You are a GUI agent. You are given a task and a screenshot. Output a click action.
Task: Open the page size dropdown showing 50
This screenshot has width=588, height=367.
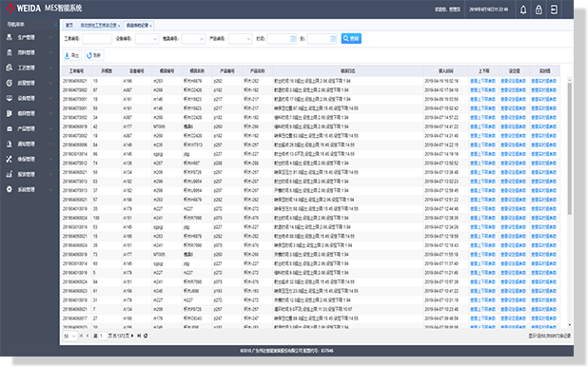[69, 337]
